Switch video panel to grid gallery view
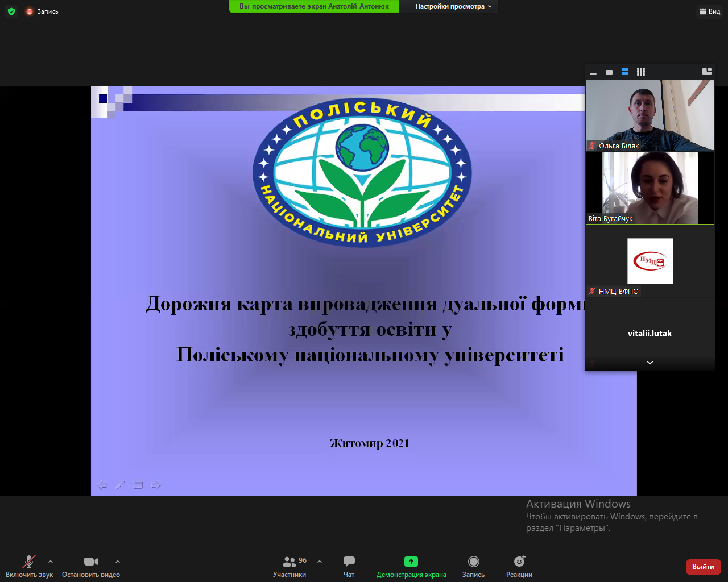This screenshot has width=728, height=582. coord(641,72)
